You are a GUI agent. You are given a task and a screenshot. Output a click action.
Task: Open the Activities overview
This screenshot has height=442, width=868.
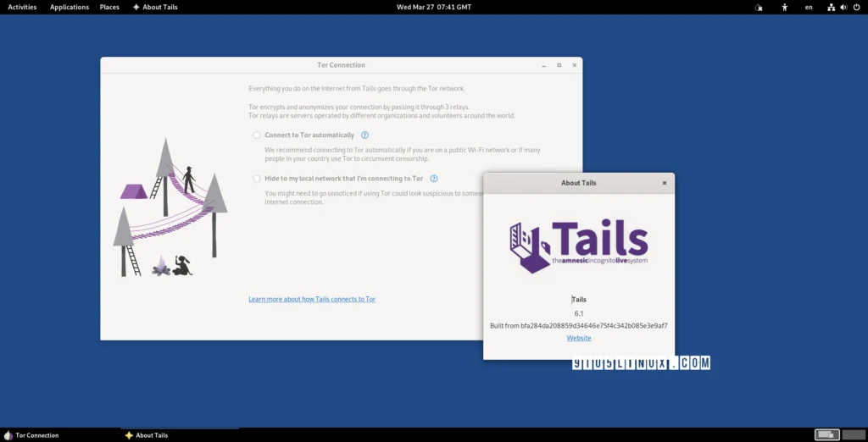point(22,7)
